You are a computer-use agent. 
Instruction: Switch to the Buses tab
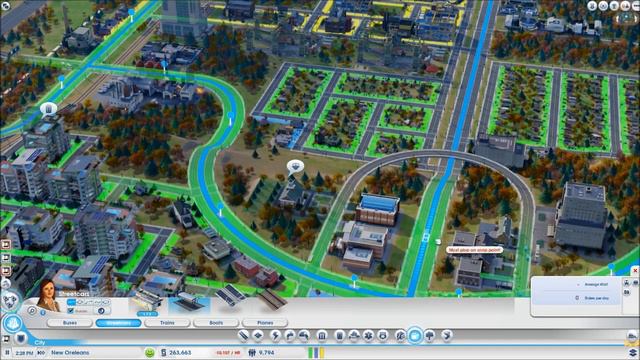coord(70,322)
